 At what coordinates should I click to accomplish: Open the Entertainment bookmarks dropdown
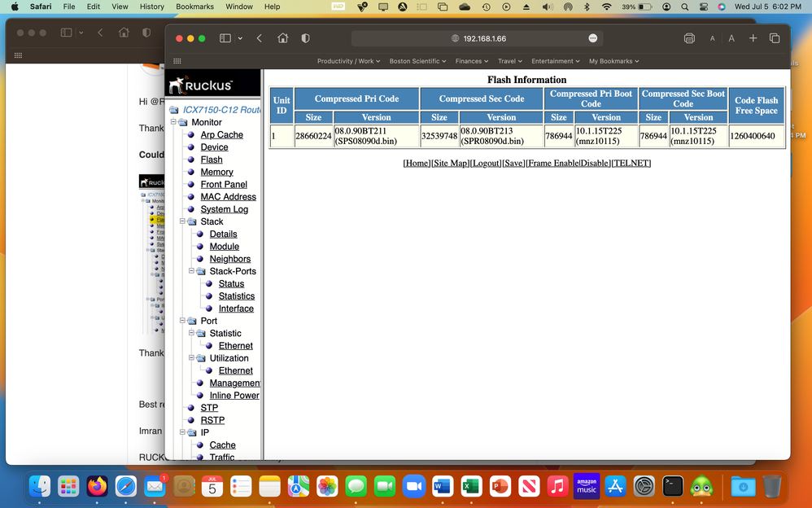click(555, 60)
